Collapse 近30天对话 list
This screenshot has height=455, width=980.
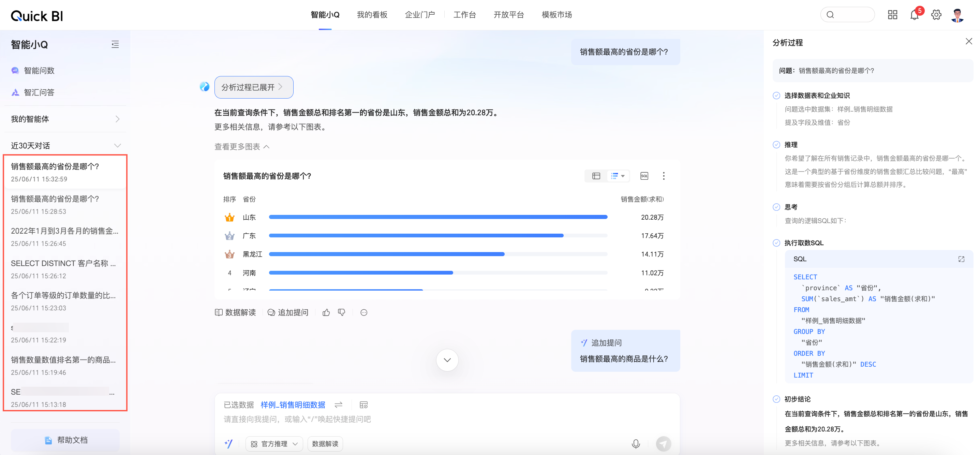coord(65,146)
